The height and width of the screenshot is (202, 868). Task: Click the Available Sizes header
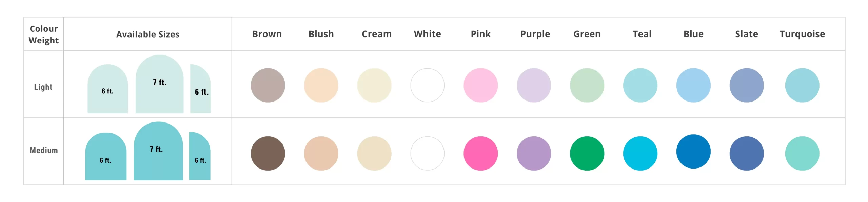click(x=147, y=34)
